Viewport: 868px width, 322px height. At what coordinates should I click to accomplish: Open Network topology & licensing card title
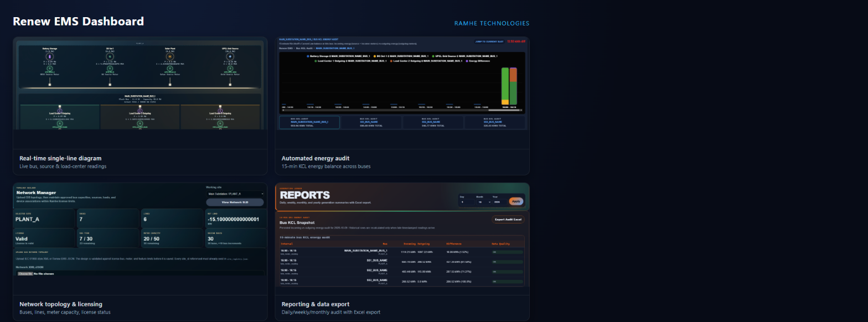point(61,304)
